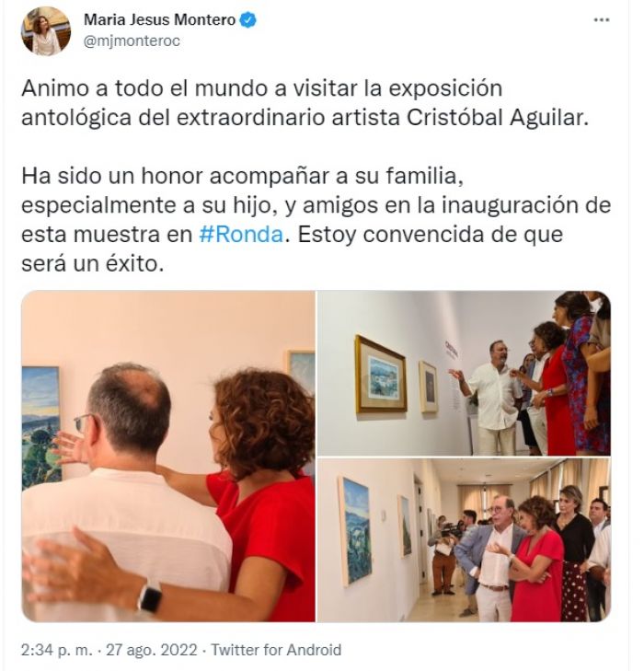This screenshot has height=671, width=644.
Task: Click the Maria Jesus Montero display name
Action: [159, 19]
